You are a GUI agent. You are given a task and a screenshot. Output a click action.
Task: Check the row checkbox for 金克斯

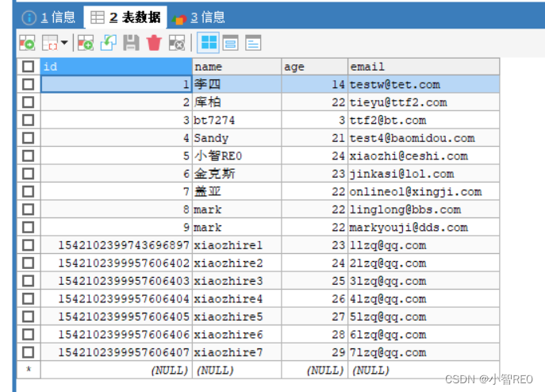(x=28, y=174)
